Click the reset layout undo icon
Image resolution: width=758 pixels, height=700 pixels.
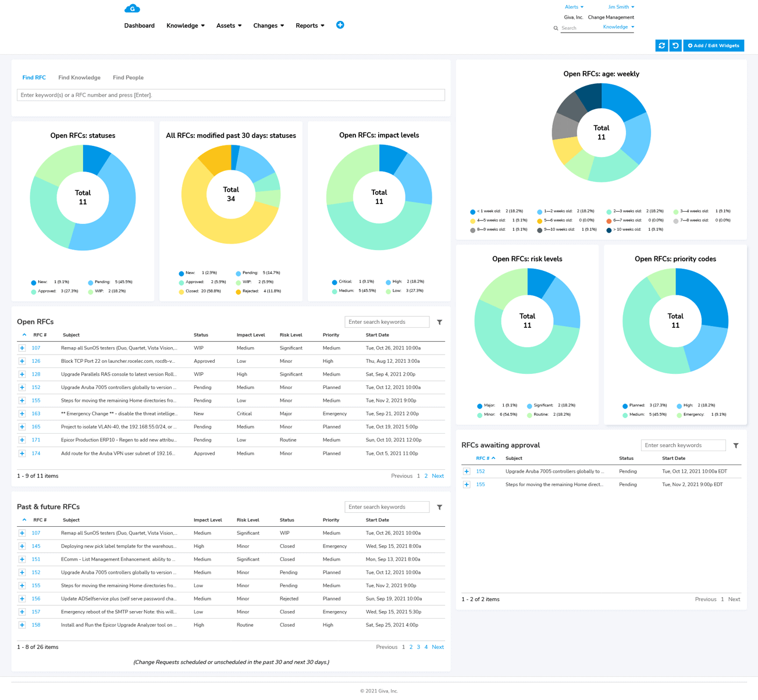click(x=675, y=45)
